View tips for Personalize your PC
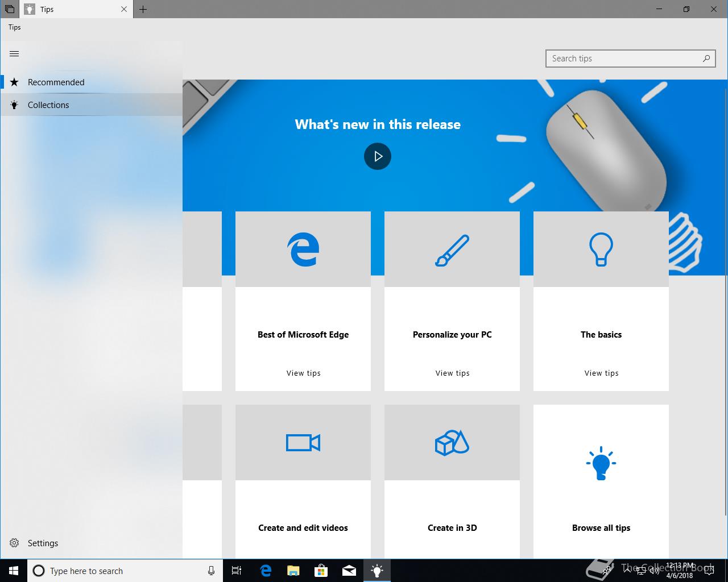Screen dimensions: 728x582 click(x=452, y=373)
